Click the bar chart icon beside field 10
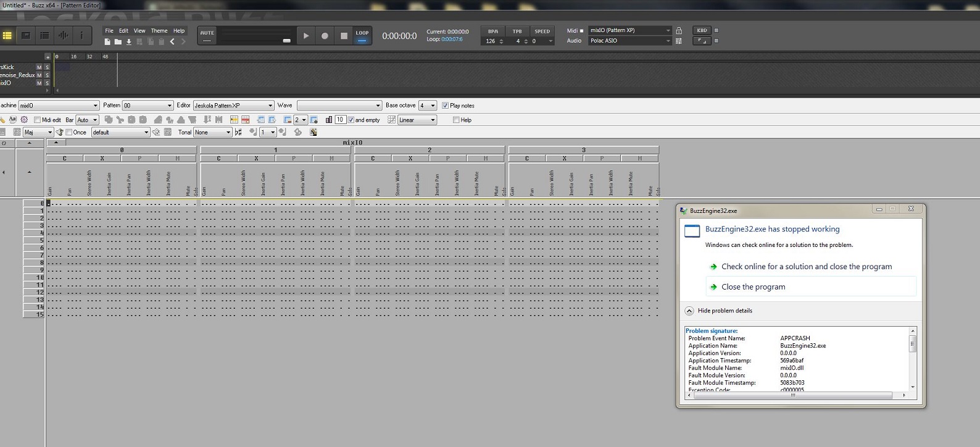Viewport: 980px width, 447px height. (328, 120)
